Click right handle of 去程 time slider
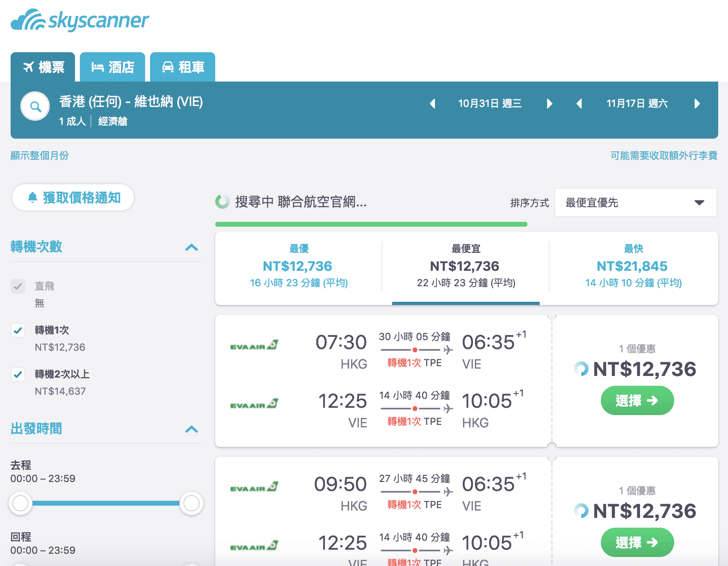 click(191, 503)
